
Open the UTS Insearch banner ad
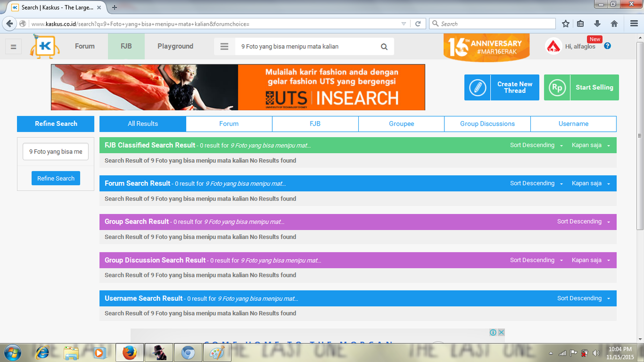[238, 87]
